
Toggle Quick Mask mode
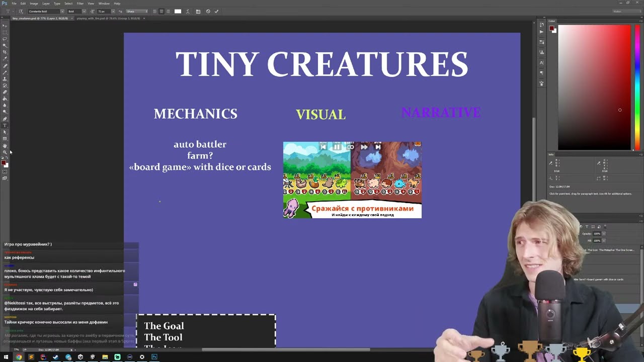(x=5, y=171)
